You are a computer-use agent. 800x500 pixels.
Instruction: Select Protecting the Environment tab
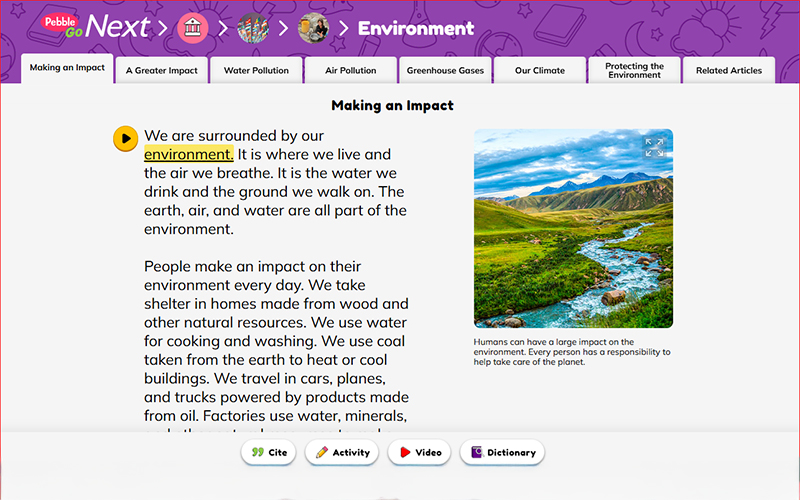(634, 70)
